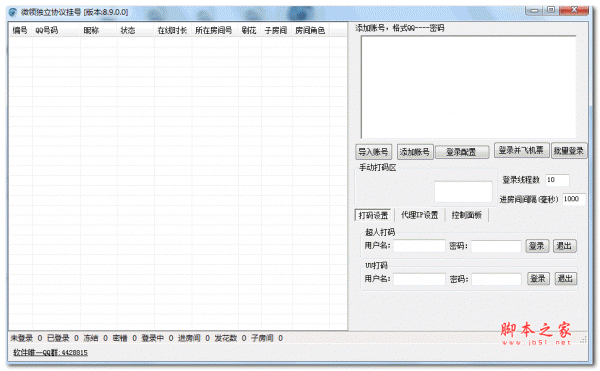
Task: Click the 发花数 status bar entry
Action: click(x=230, y=338)
